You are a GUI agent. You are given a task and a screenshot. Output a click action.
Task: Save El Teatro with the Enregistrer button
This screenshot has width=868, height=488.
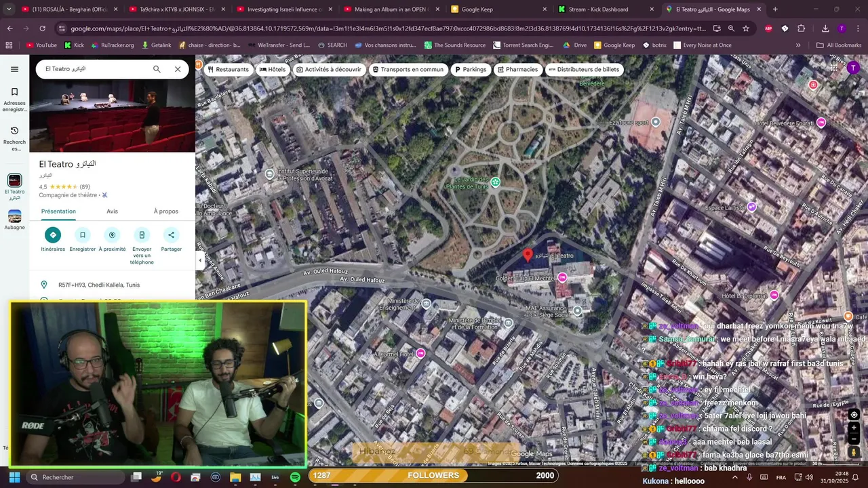[83, 240]
